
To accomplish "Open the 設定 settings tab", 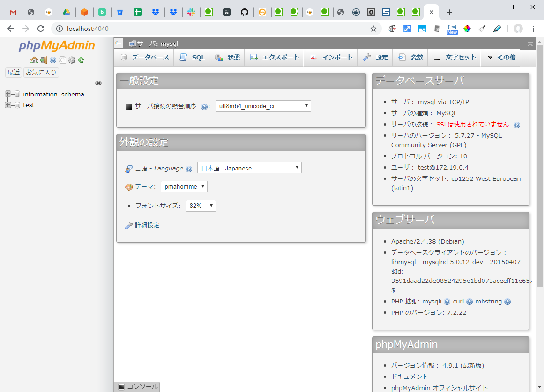I will click(x=375, y=57).
